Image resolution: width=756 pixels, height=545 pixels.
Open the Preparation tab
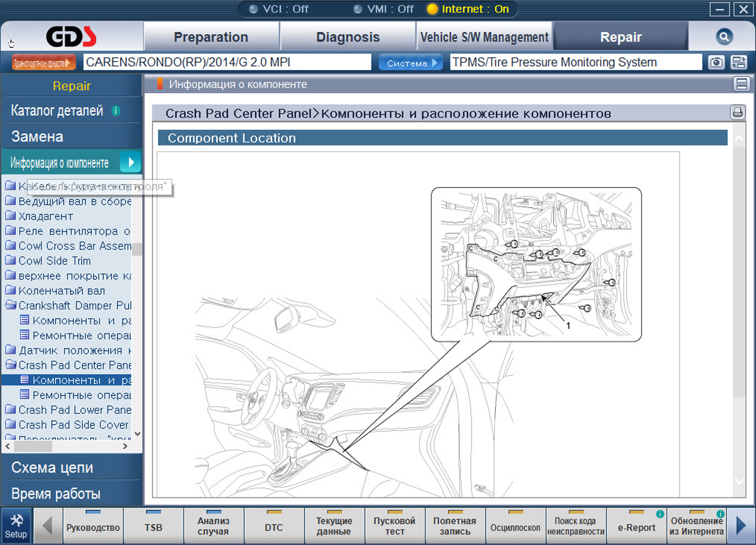(211, 37)
